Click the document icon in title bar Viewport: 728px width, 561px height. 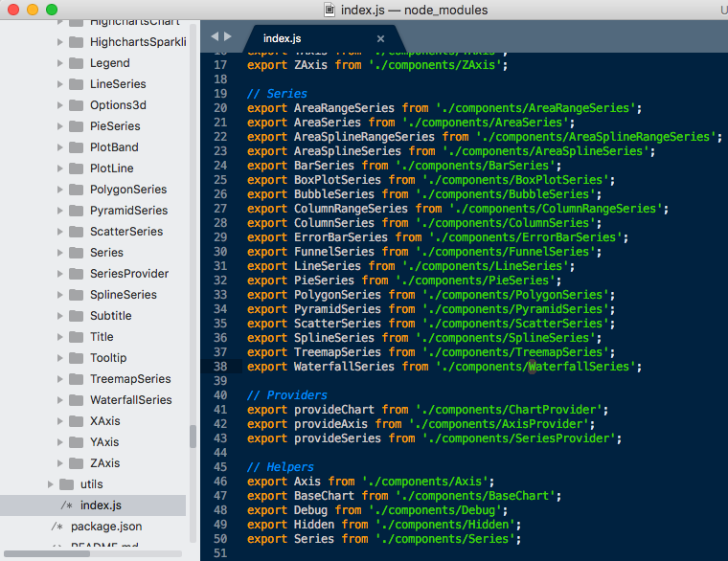coord(330,10)
